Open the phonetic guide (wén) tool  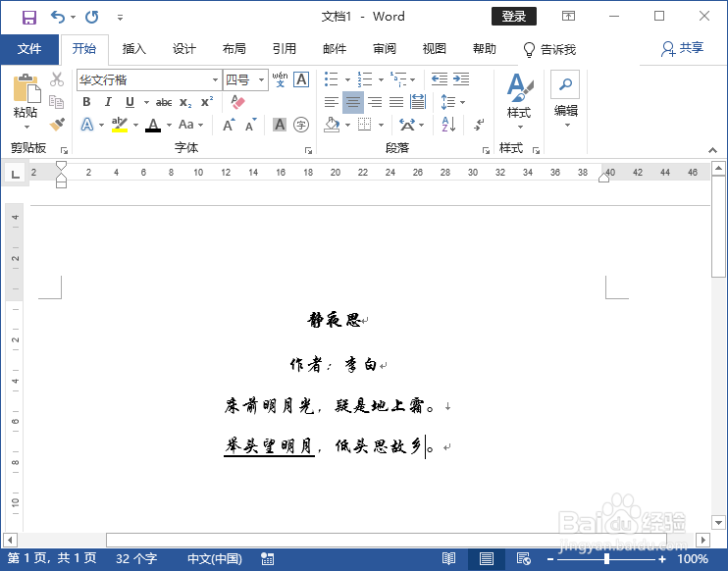pyautogui.click(x=280, y=79)
